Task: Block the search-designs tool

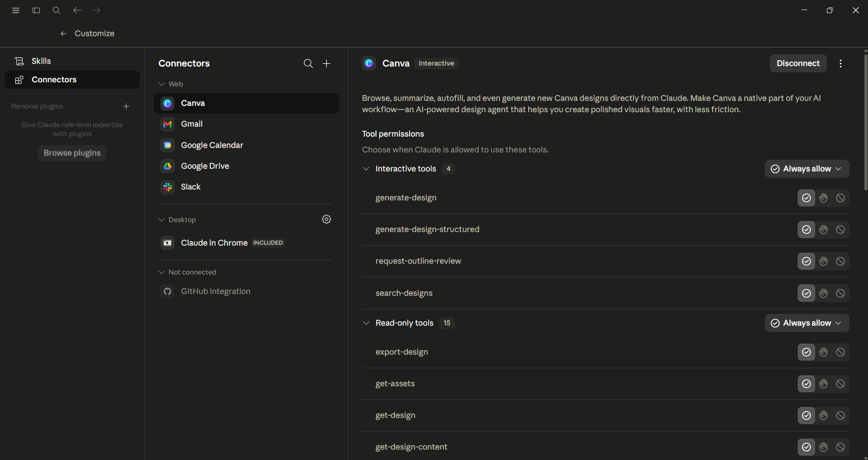Action: [840, 294]
